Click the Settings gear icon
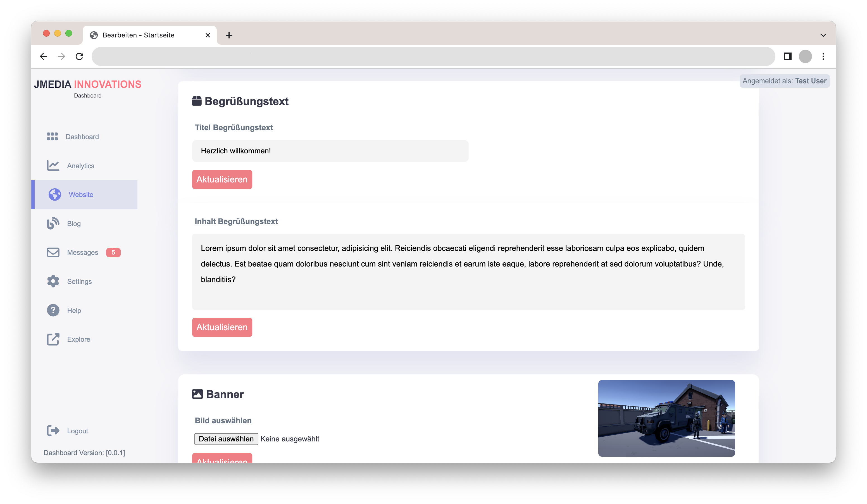 [52, 281]
